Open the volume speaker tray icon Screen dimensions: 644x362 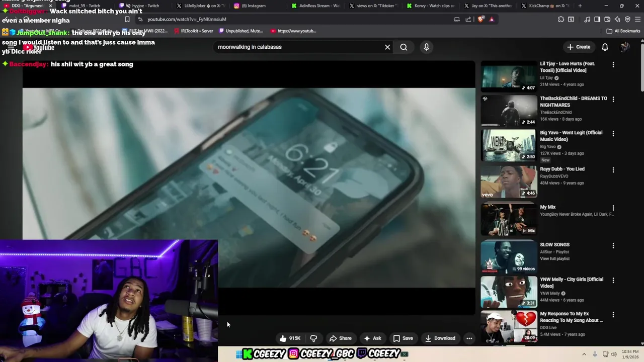coord(614,354)
